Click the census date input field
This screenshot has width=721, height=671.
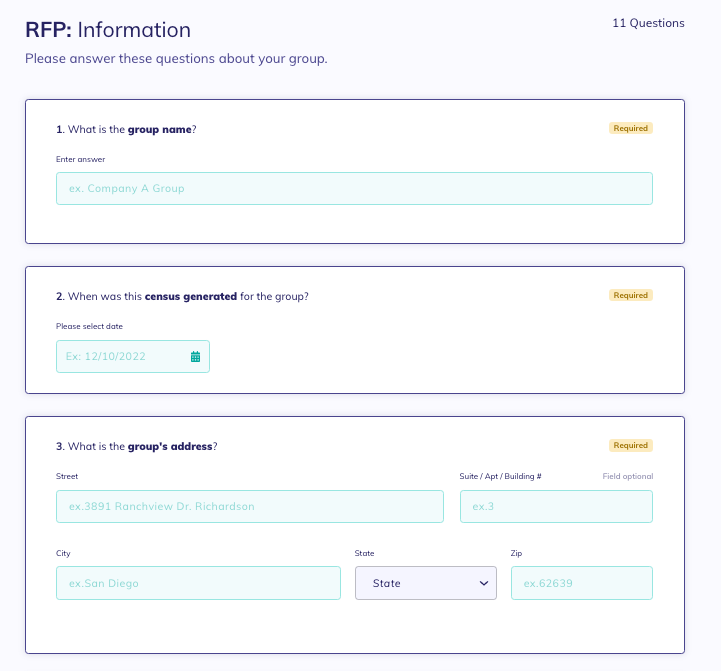point(133,356)
